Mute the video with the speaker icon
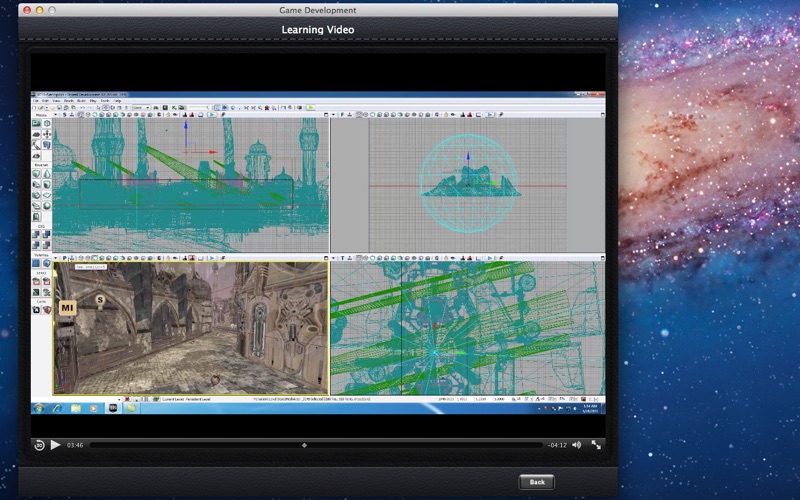This screenshot has height=500, width=800. pos(577,445)
